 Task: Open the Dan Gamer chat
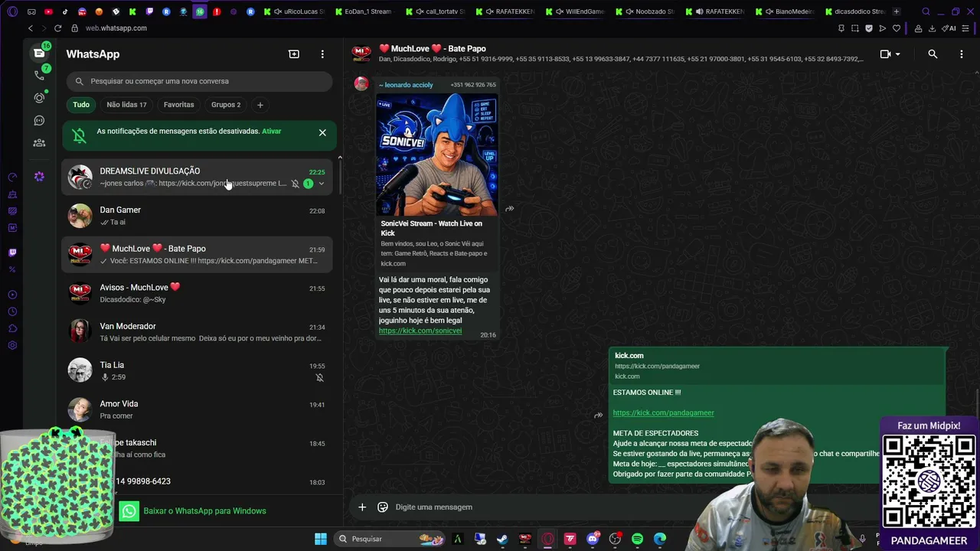(x=198, y=216)
